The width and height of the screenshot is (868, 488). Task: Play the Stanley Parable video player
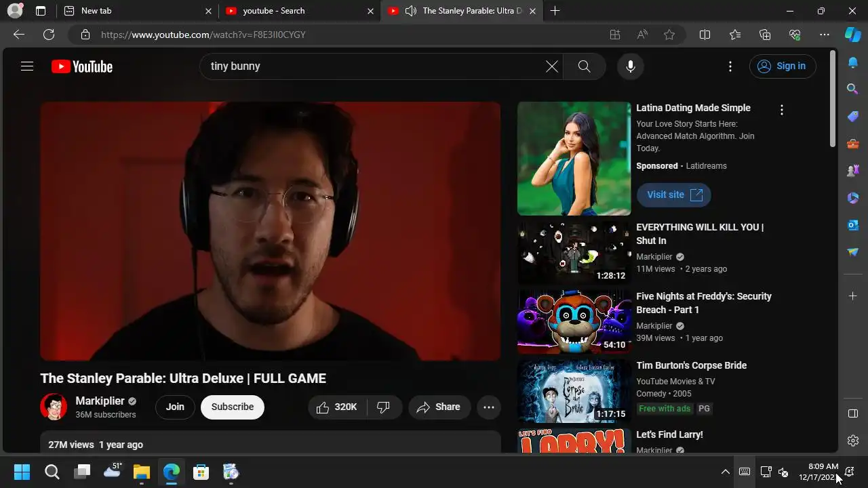(271, 231)
